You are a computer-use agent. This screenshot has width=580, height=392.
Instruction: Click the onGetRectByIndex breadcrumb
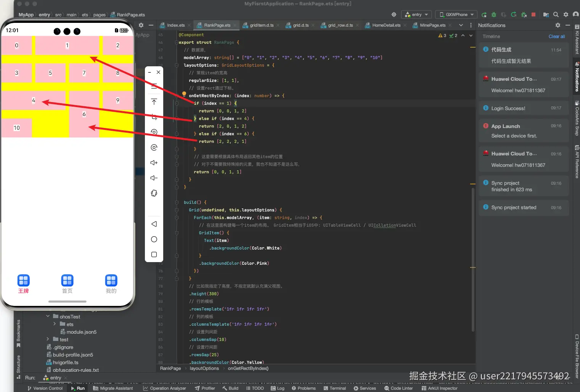click(x=248, y=368)
